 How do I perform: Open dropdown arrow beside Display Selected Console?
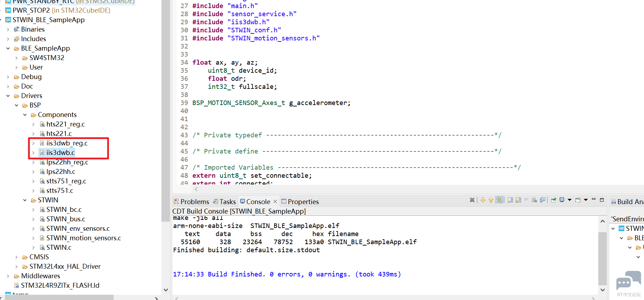click(569, 200)
